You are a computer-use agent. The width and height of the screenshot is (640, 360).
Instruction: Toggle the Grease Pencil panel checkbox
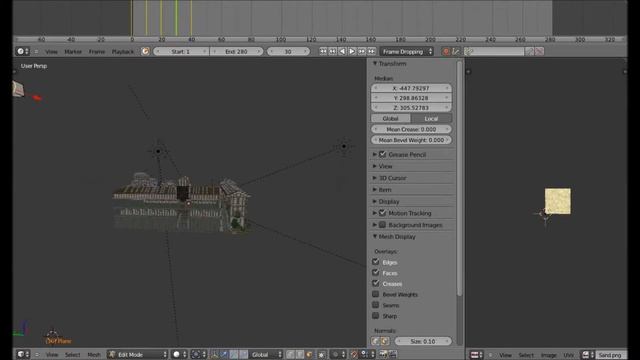pos(382,154)
